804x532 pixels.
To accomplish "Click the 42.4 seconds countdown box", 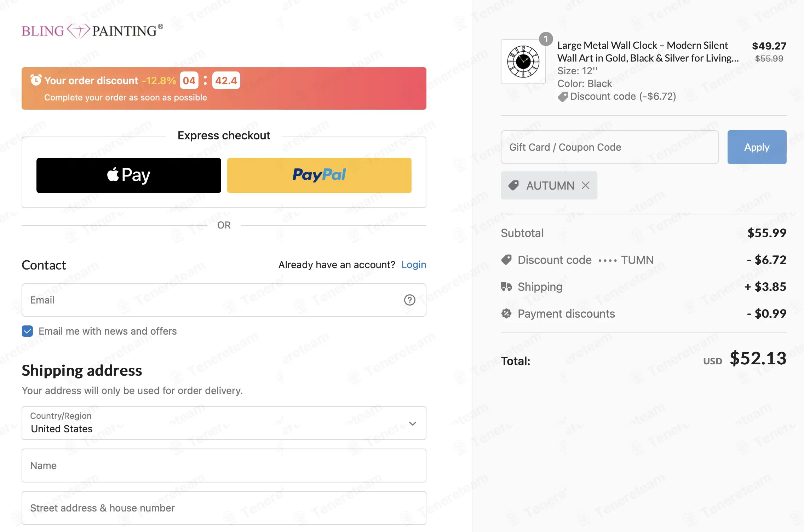I will [226, 81].
